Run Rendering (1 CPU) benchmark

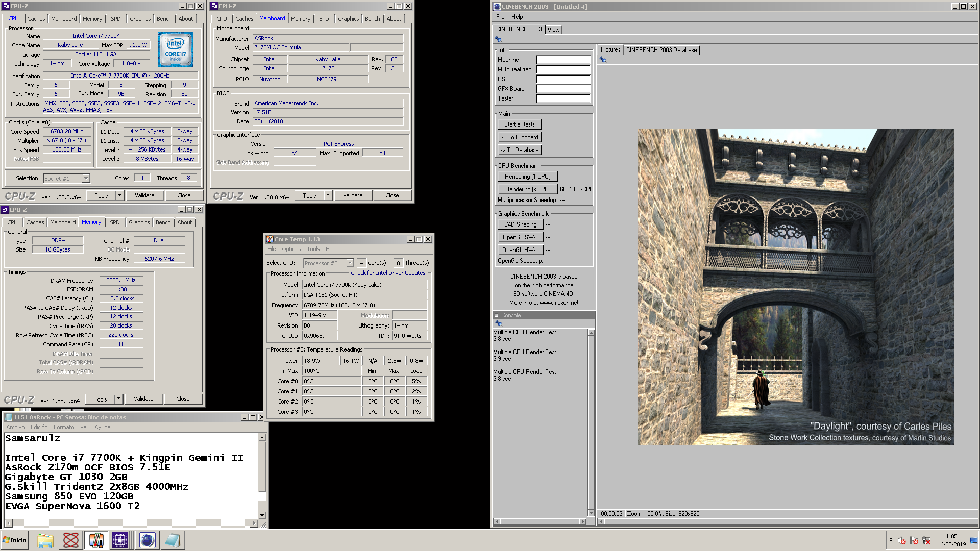[x=528, y=177]
